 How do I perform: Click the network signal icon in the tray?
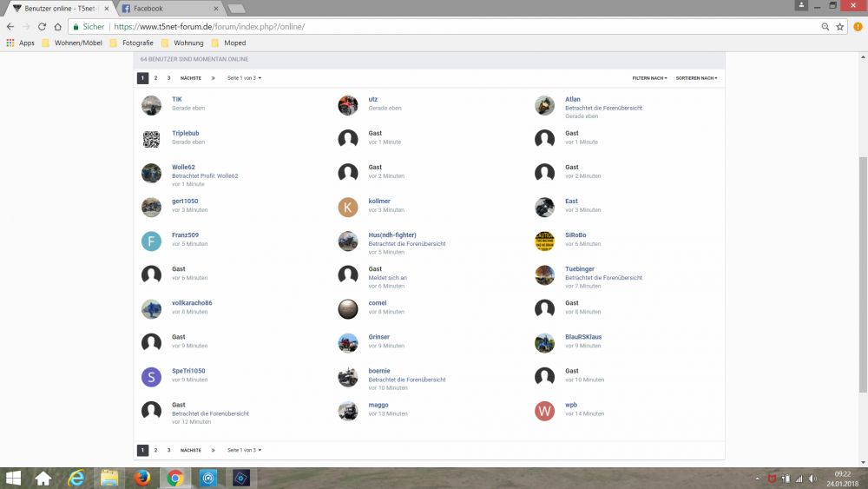(x=799, y=479)
